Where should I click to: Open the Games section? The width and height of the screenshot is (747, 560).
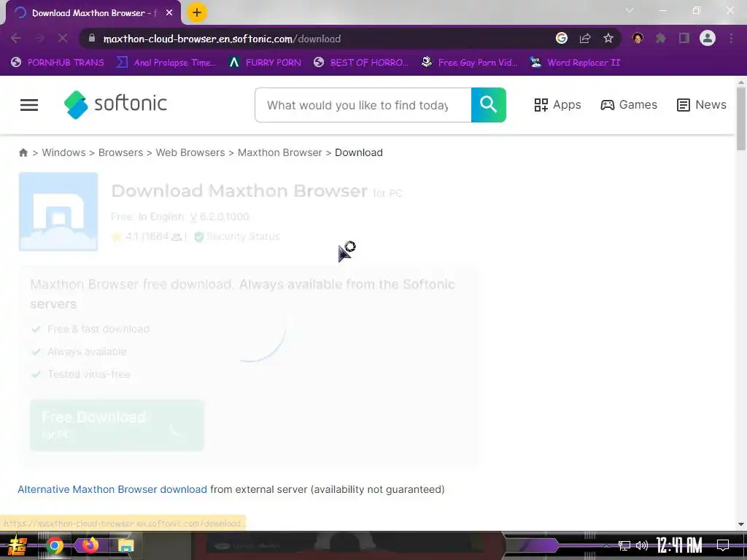click(629, 105)
